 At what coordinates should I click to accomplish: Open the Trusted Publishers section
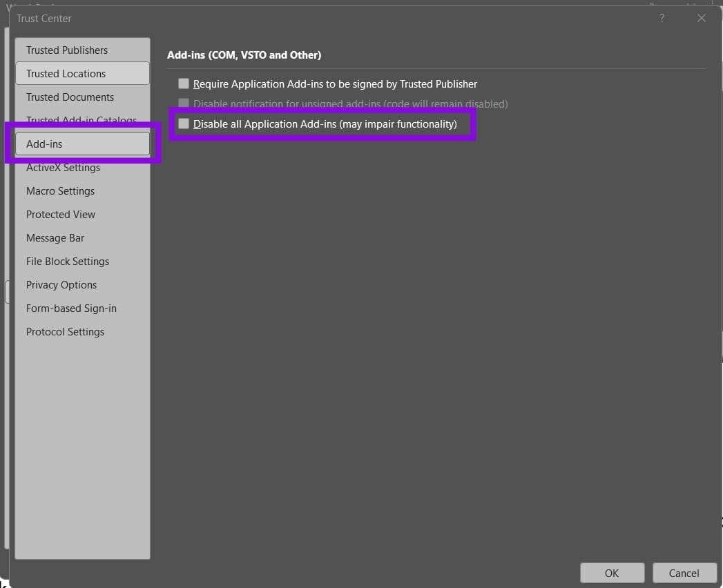[82, 50]
